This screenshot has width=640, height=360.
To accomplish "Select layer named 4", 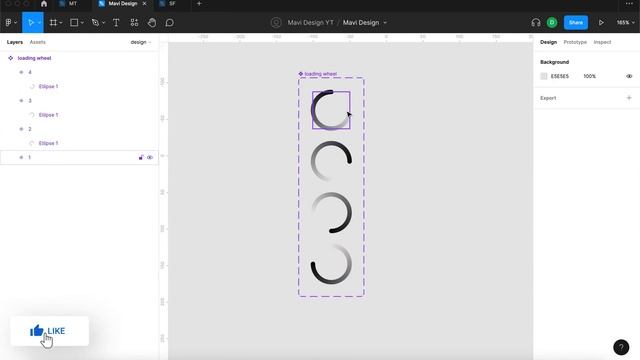I will tap(30, 72).
